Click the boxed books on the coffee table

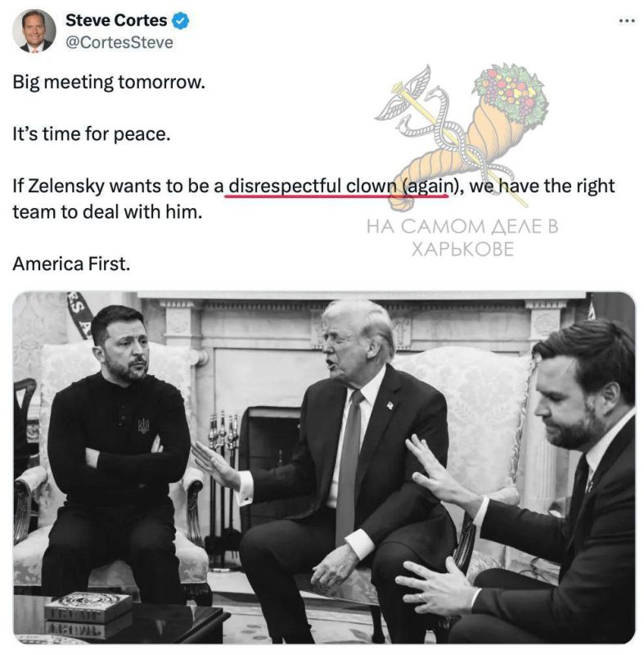[88, 613]
